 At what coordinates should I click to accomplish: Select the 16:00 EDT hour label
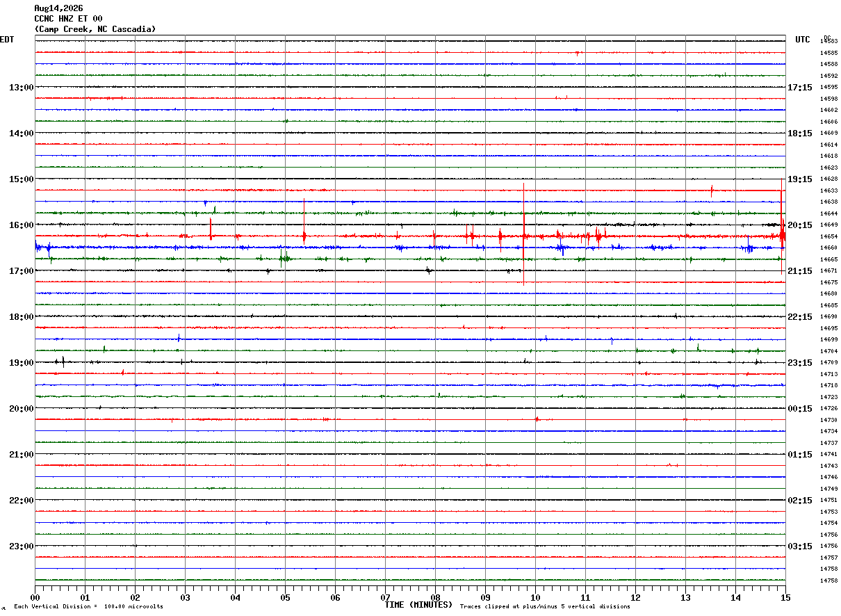pos(21,225)
